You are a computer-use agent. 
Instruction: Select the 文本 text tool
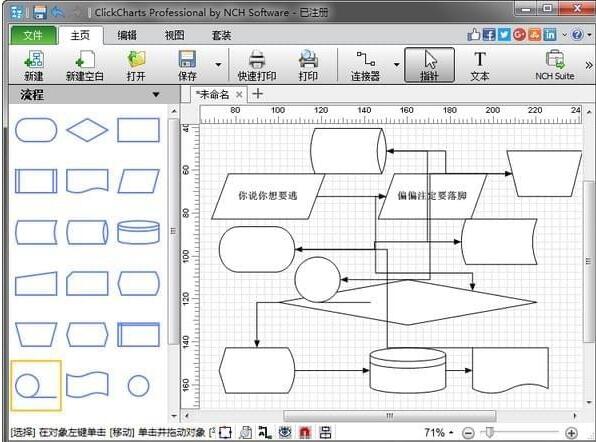coord(480,65)
